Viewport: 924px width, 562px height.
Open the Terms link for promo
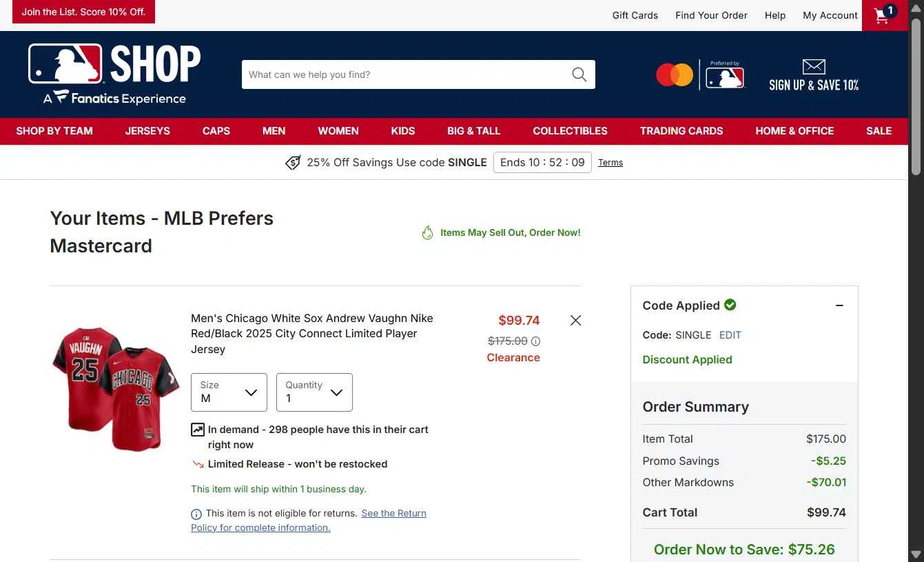click(610, 163)
